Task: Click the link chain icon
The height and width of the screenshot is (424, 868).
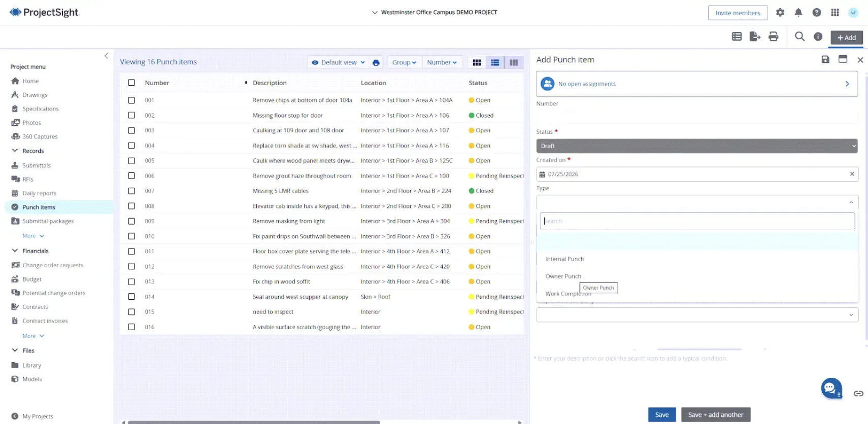Action: pos(858,394)
